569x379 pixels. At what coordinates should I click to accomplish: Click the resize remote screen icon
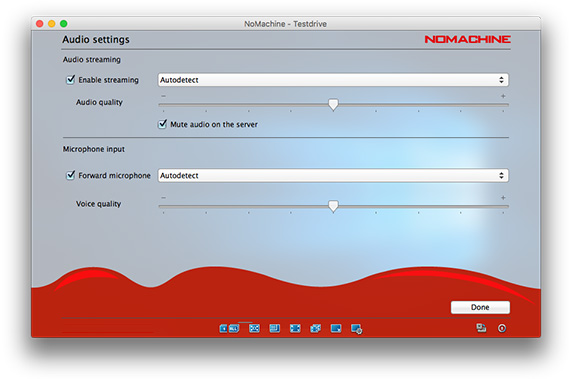click(275, 329)
